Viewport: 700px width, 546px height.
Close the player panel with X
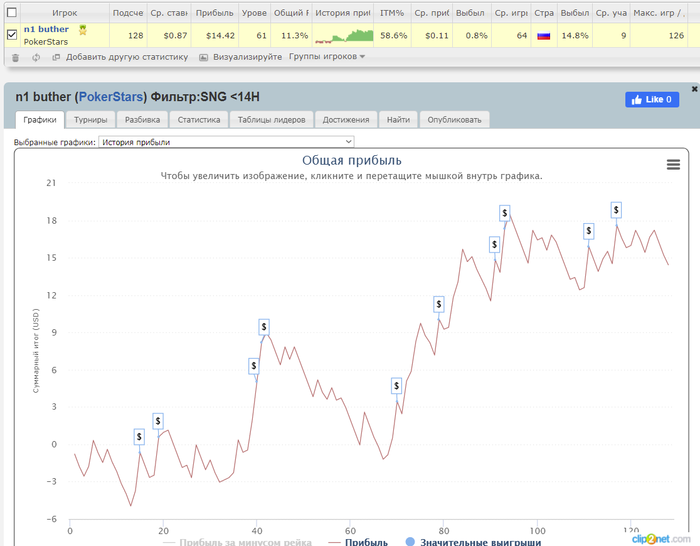[695, 89]
